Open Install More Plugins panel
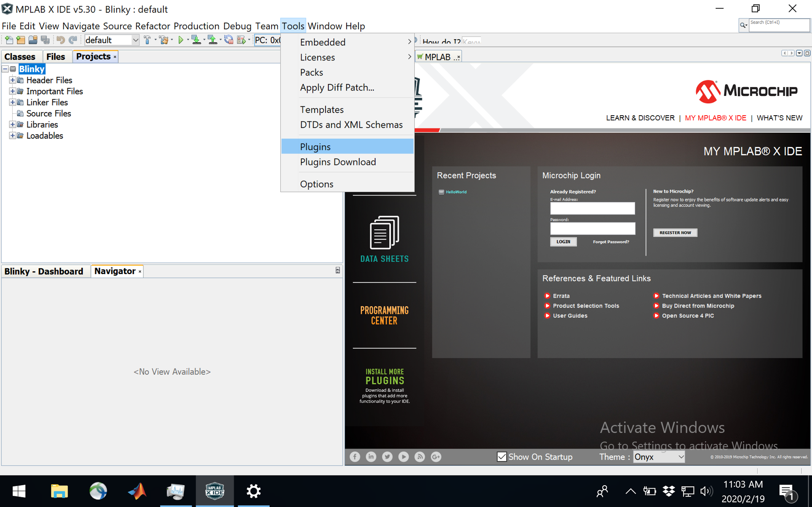 pyautogui.click(x=385, y=386)
